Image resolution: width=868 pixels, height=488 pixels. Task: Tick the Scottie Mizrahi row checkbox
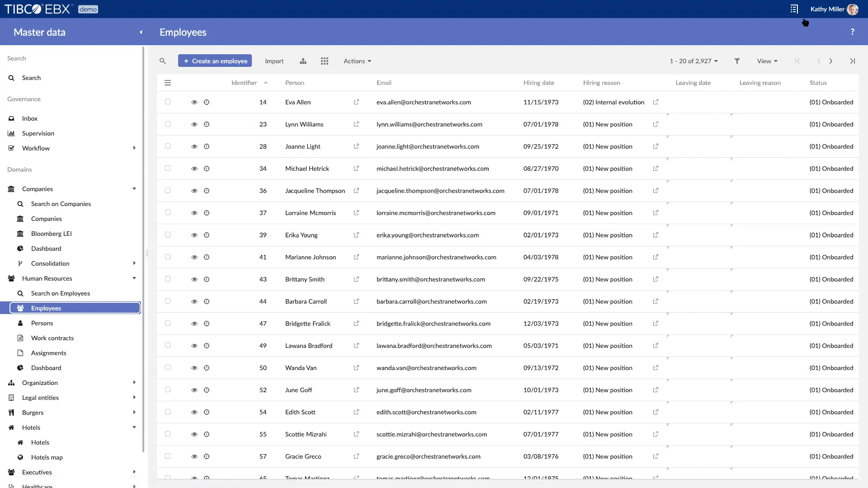coord(168,434)
